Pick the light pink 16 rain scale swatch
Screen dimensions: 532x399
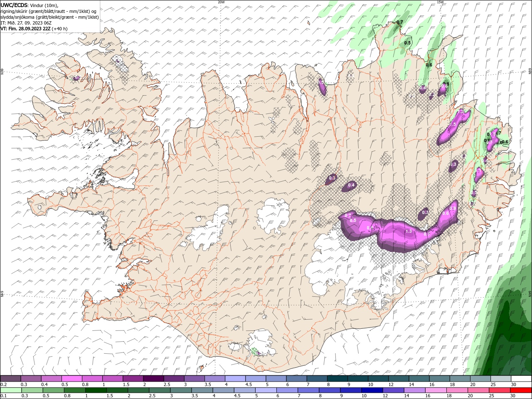point(436,390)
